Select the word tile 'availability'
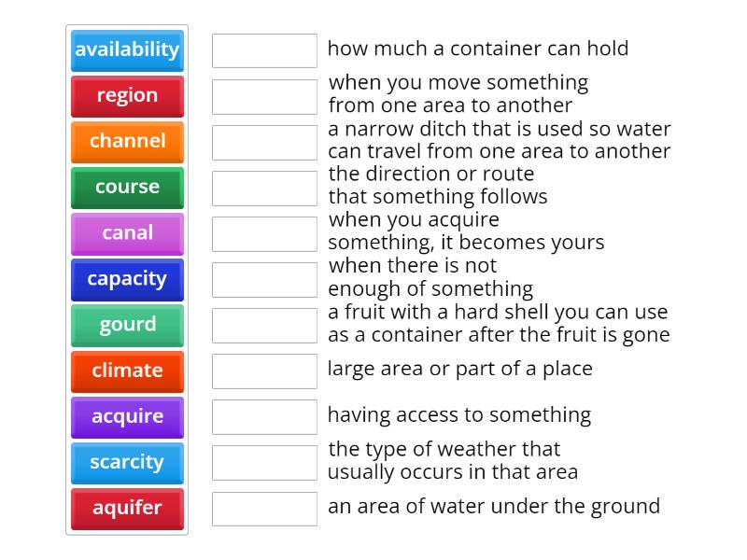 pos(127,51)
